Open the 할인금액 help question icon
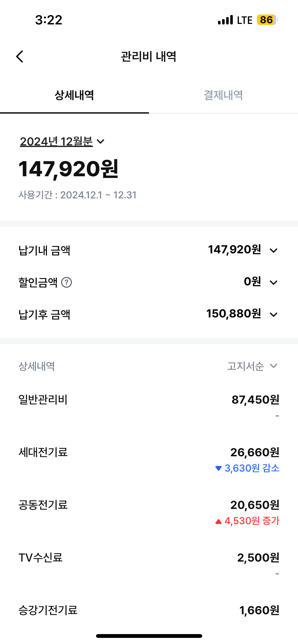The image size is (298, 644). tap(67, 282)
